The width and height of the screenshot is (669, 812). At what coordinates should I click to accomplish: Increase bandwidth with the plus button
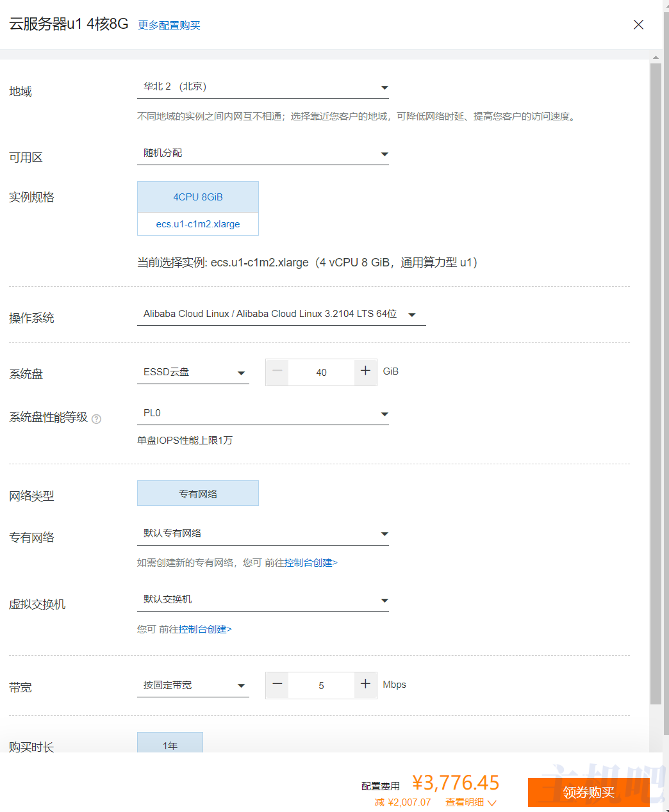[x=365, y=685]
